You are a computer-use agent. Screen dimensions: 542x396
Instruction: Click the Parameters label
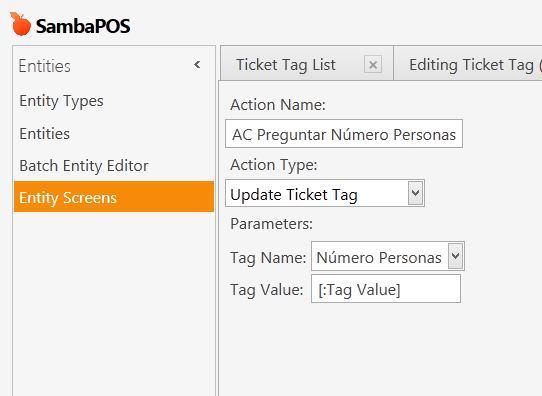(x=271, y=224)
